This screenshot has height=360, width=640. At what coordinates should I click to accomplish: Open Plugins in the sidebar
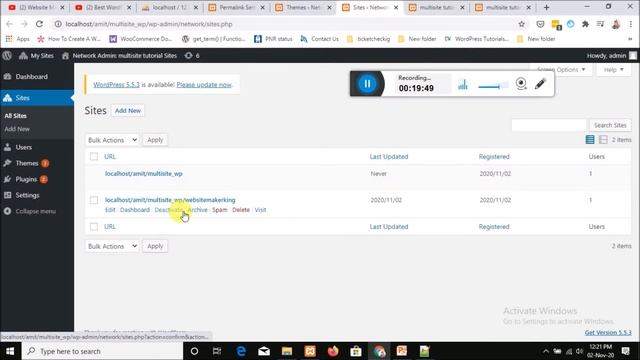[x=37, y=179]
